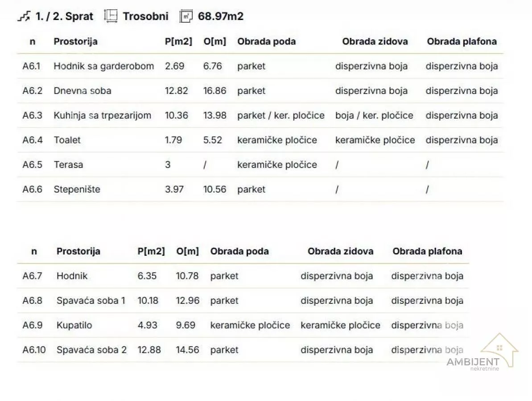Viewport: 532px width, 401px height.
Task: Select the A6.1 Hodnik sa garderobom row
Action: pyautogui.click(x=260, y=66)
